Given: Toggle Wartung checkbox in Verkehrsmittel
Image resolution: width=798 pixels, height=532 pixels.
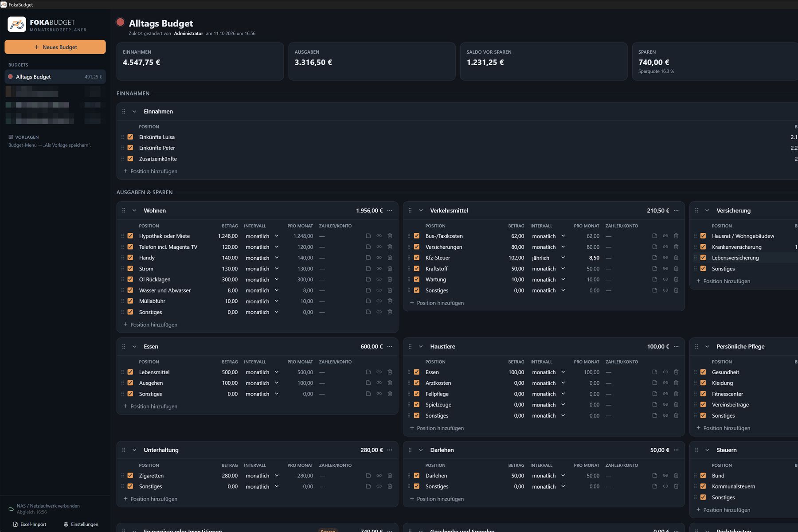Looking at the screenshot, I should point(417,279).
